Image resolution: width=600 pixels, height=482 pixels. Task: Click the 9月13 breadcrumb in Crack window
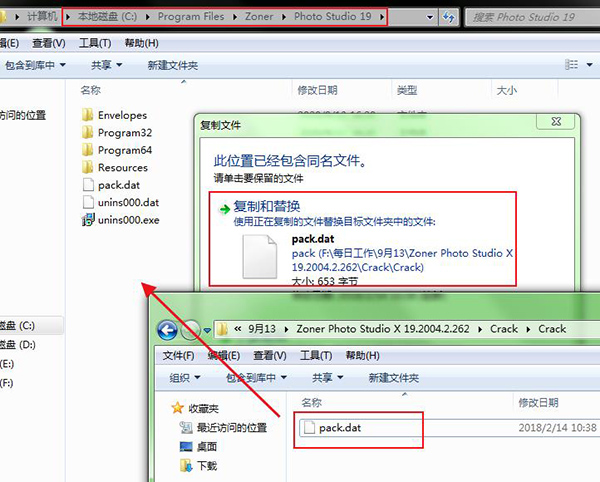point(262,329)
